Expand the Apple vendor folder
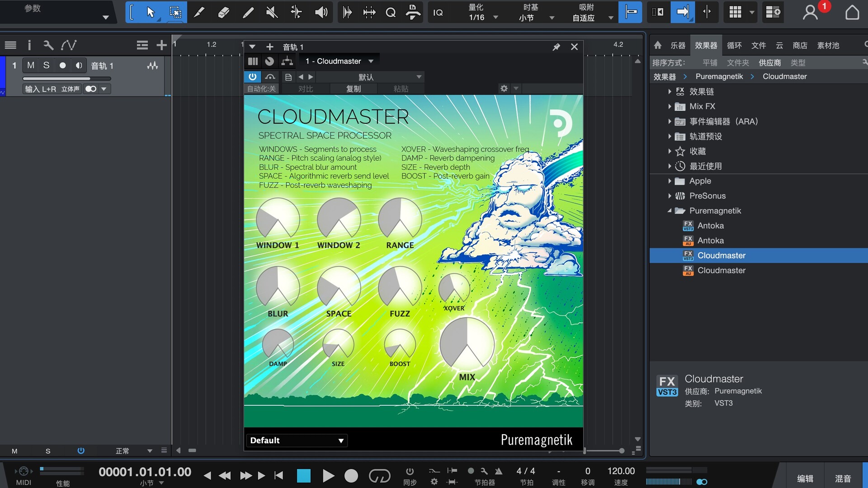Image resolution: width=868 pixels, height=488 pixels. point(670,181)
